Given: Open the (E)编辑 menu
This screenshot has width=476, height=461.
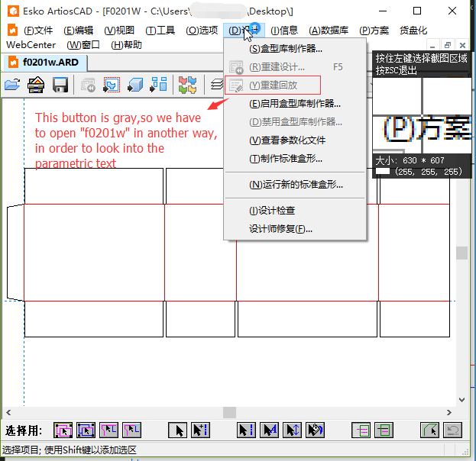Looking at the screenshot, I should pyautogui.click(x=78, y=31).
